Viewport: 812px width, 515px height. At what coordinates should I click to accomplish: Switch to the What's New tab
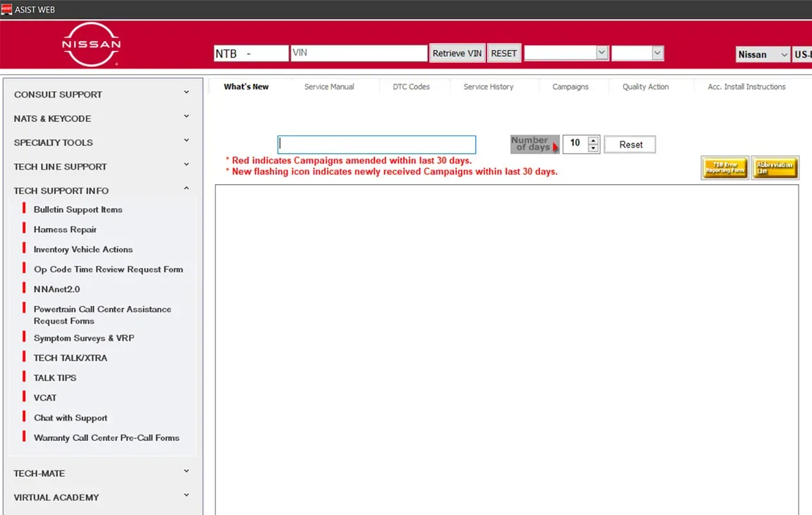[x=246, y=87]
